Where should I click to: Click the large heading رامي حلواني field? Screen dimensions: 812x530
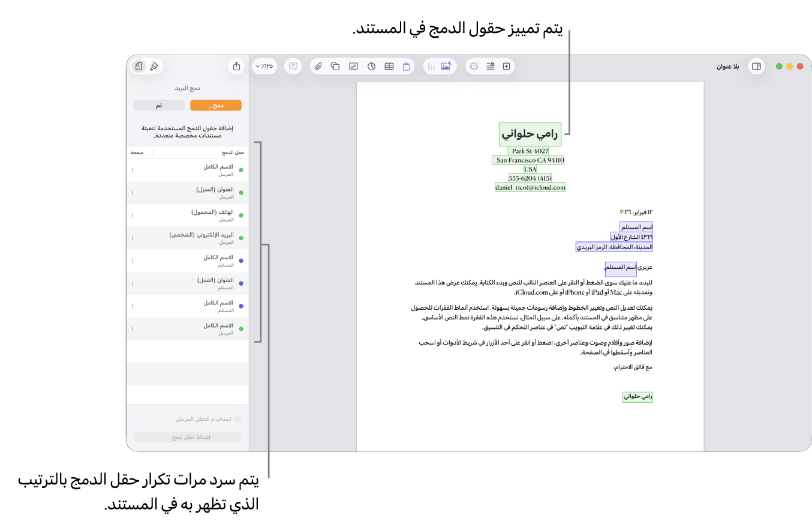(x=530, y=134)
